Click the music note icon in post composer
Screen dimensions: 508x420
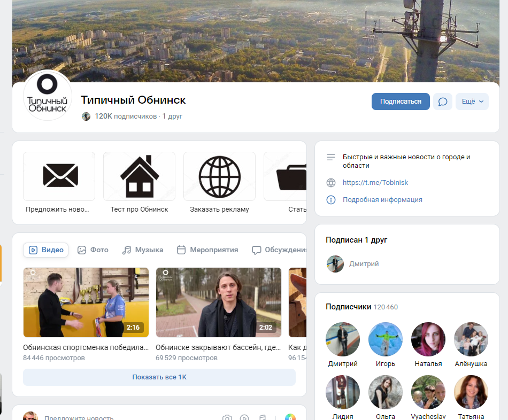tap(263, 417)
